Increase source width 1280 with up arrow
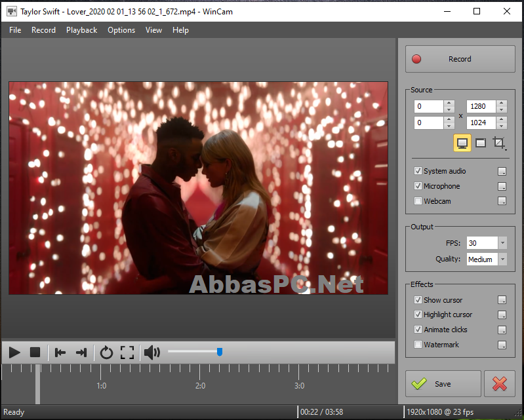 [501, 103]
